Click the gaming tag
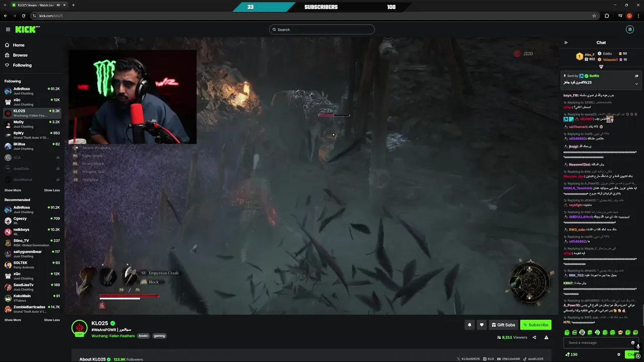Image resolution: width=644 pixels, height=362 pixels. click(x=159, y=336)
